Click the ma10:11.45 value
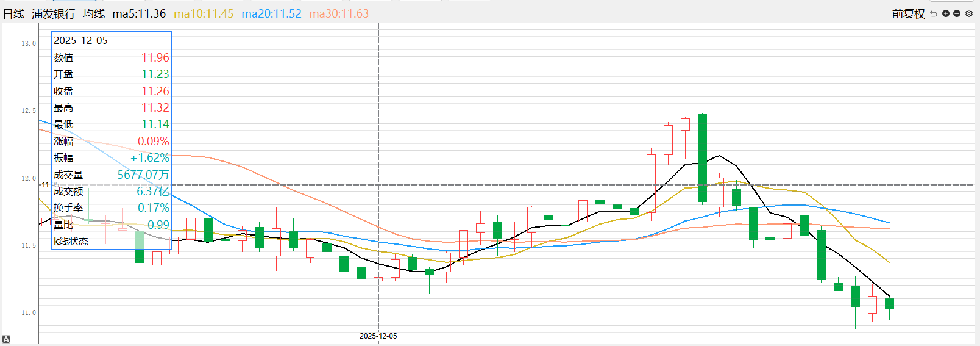Screen dimensions: 980x346 click(204, 13)
